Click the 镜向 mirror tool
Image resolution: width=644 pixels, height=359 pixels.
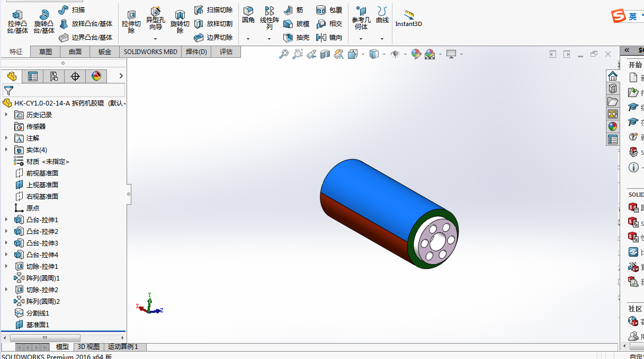(x=329, y=38)
